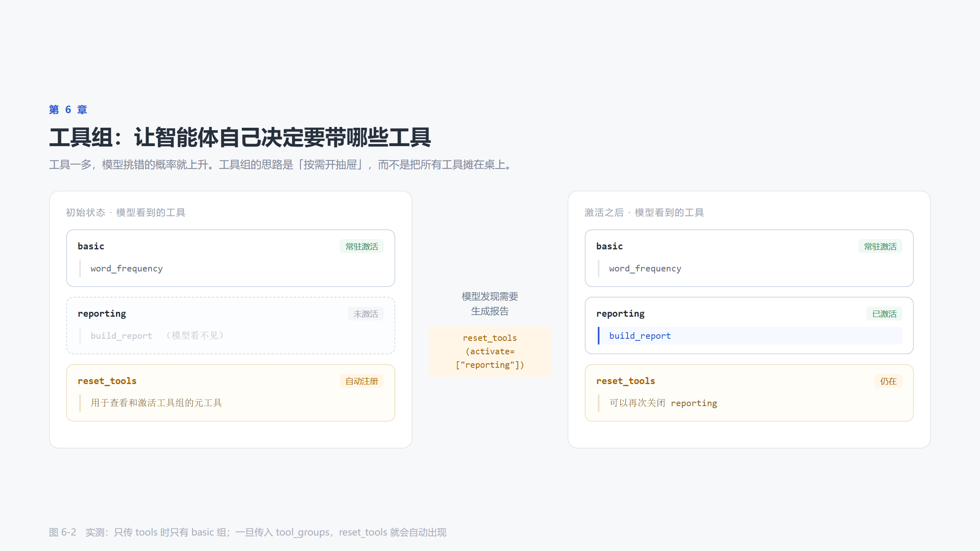This screenshot has width=980, height=551.
Task: Click the 自动注册 badge
Action: click(x=362, y=381)
